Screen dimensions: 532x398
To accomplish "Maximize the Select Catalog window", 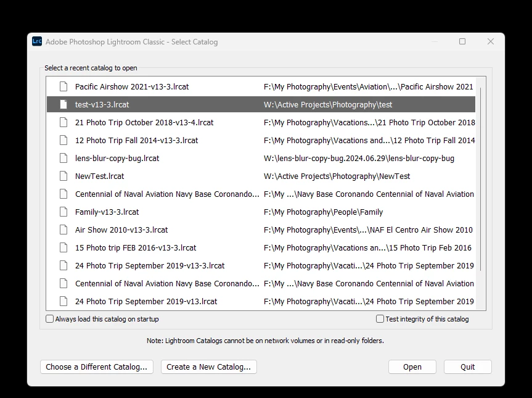I will [462, 41].
